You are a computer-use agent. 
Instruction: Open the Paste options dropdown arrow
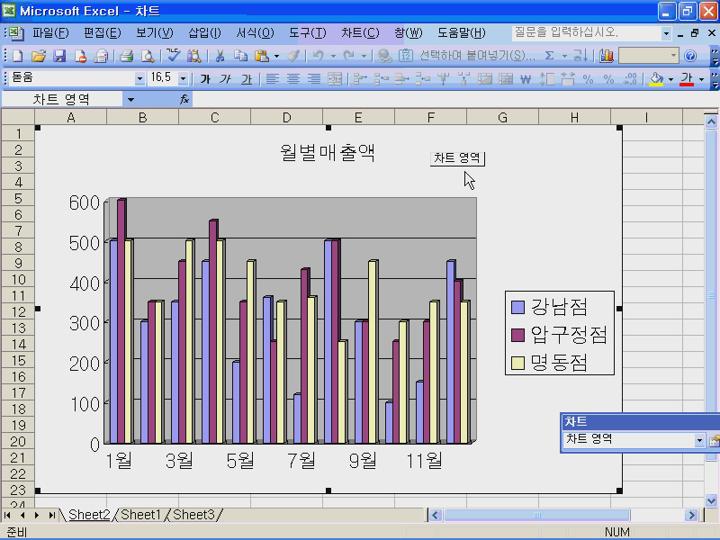coord(276,56)
